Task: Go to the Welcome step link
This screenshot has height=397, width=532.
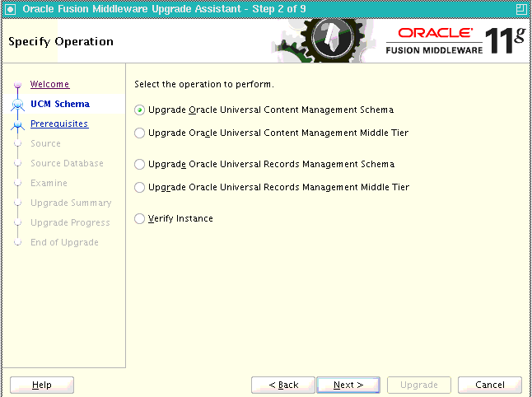Action: (x=50, y=84)
